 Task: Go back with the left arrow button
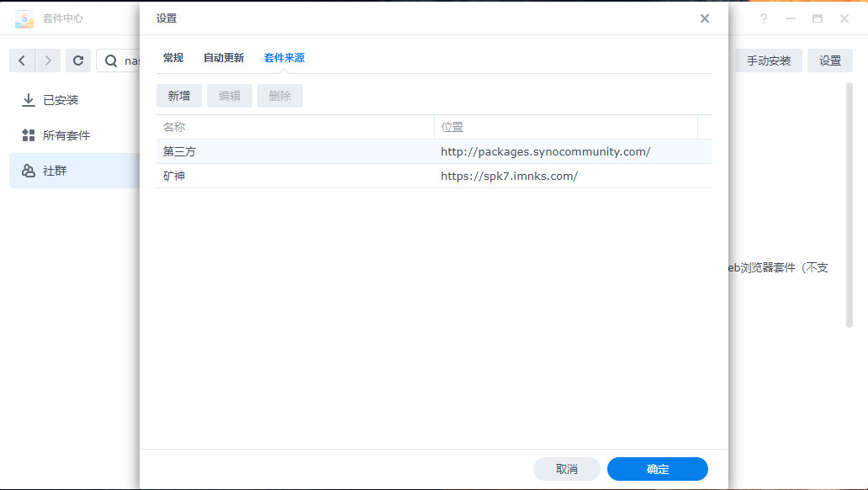22,61
